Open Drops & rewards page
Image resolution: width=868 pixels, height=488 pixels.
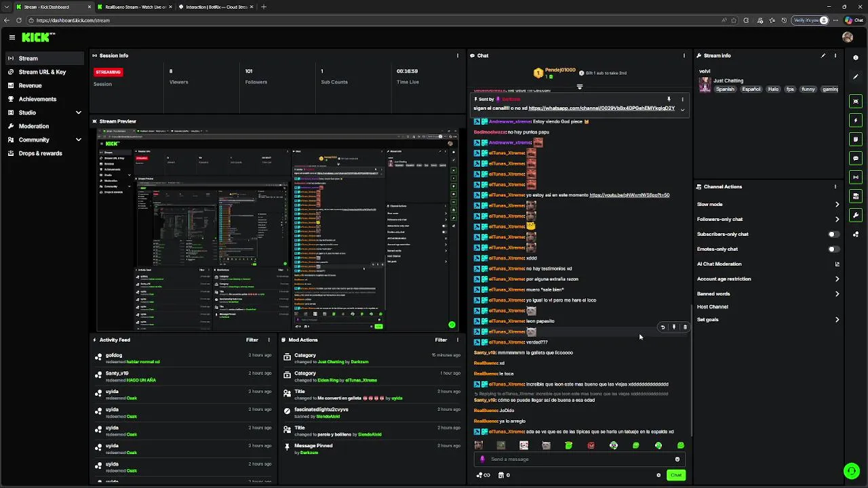45,153
